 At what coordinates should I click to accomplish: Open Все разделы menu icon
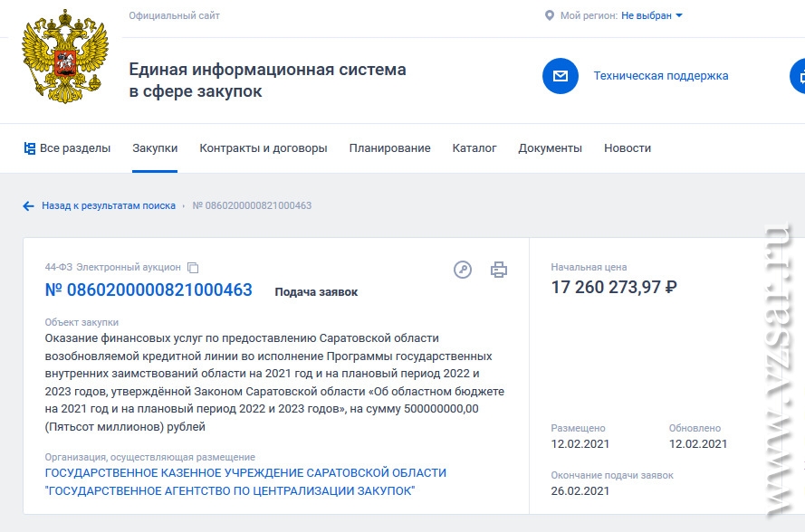click(29, 148)
